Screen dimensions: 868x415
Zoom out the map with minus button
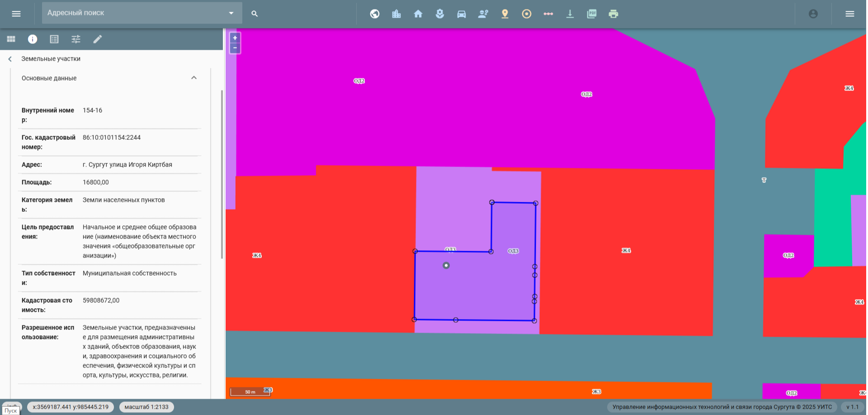(x=235, y=48)
